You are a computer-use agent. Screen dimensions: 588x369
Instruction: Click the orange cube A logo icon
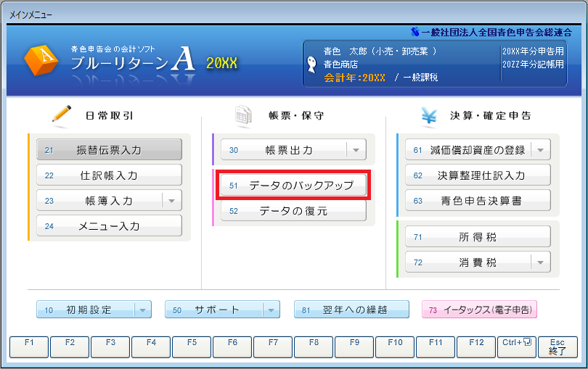[41, 61]
